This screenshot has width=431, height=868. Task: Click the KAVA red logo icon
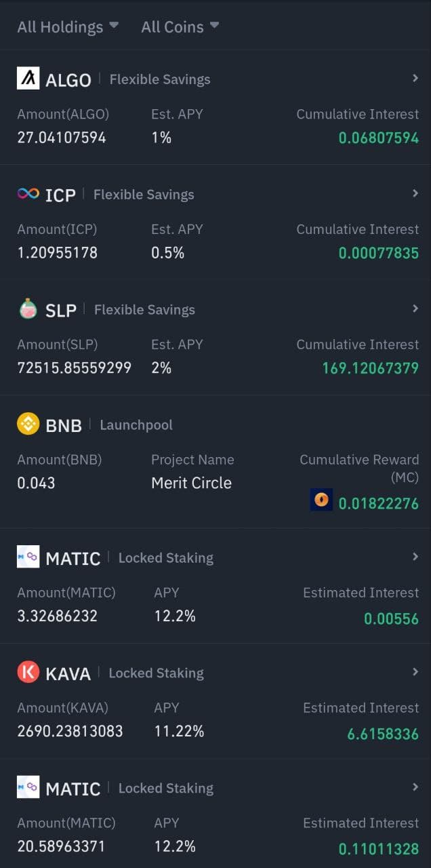(28, 673)
